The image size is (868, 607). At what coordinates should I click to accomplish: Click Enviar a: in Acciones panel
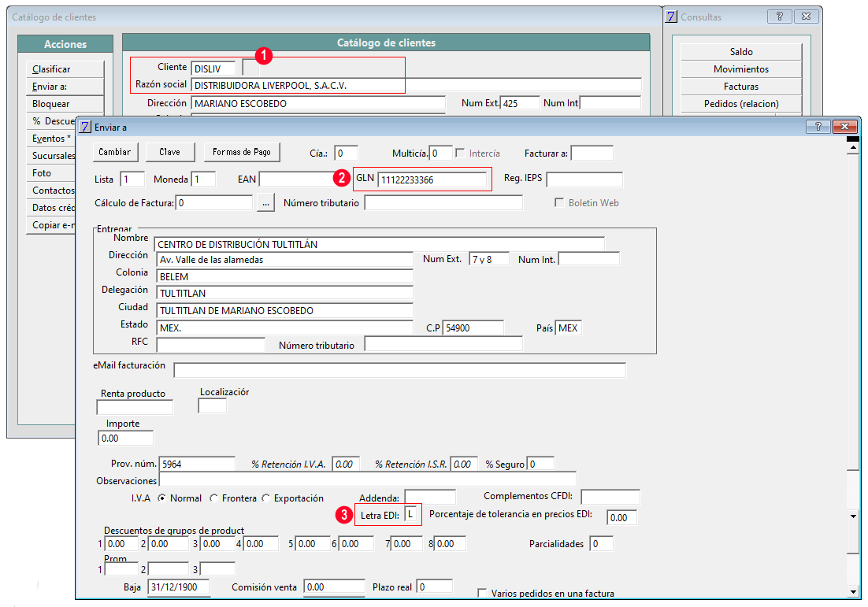point(65,87)
